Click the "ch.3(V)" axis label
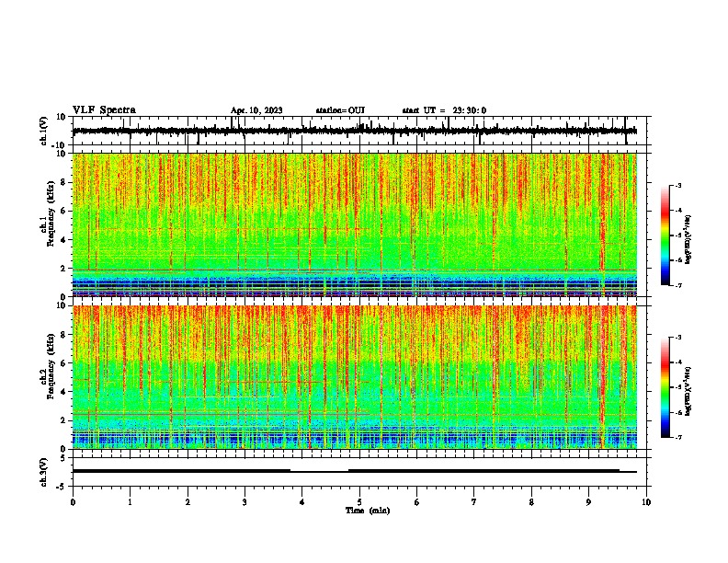This screenshot has width=728, height=563. (44, 473)
